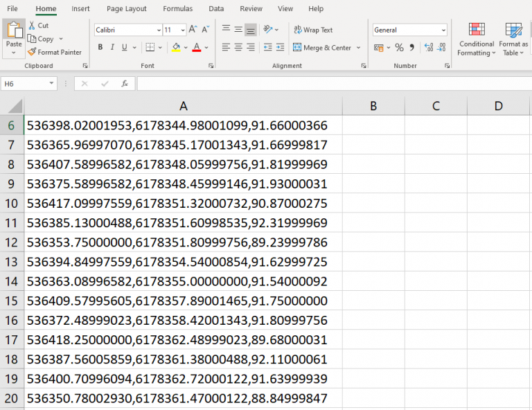Open Conditional Formatting menu

tap(477, 39)
